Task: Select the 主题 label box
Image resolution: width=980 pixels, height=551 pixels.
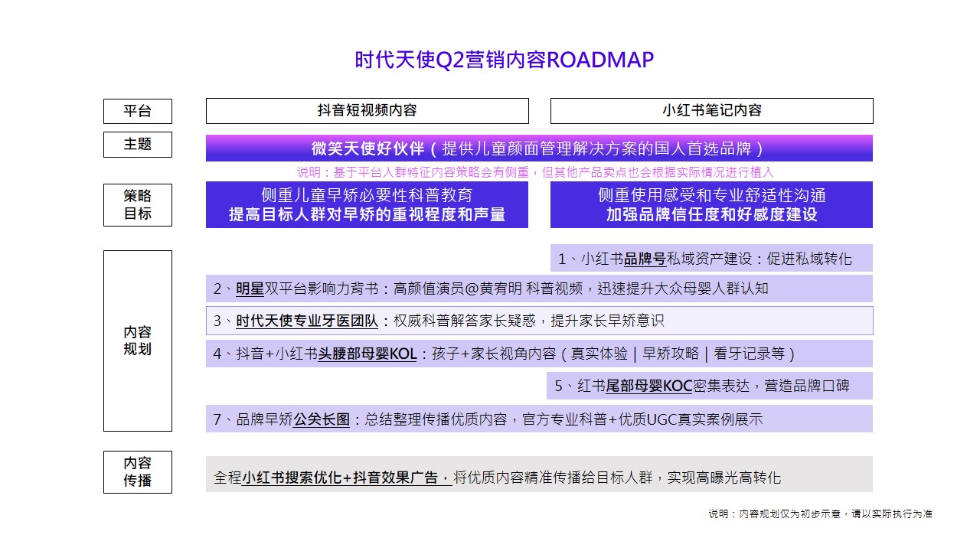Action: (138, 144)
